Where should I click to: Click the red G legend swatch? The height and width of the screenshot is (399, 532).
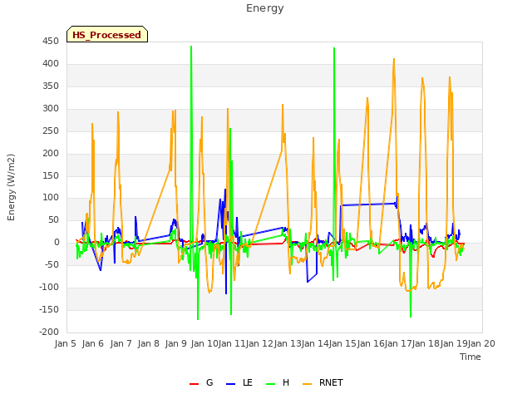pos(194,384)
